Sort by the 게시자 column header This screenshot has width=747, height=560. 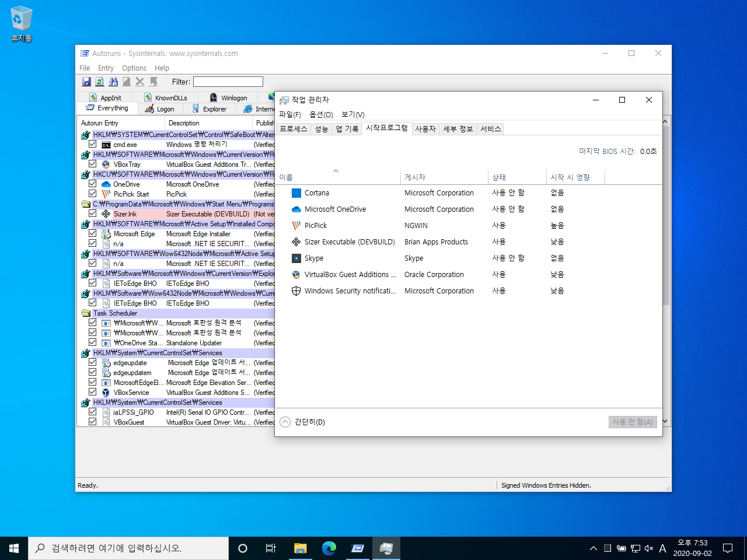tap(445, 177)
